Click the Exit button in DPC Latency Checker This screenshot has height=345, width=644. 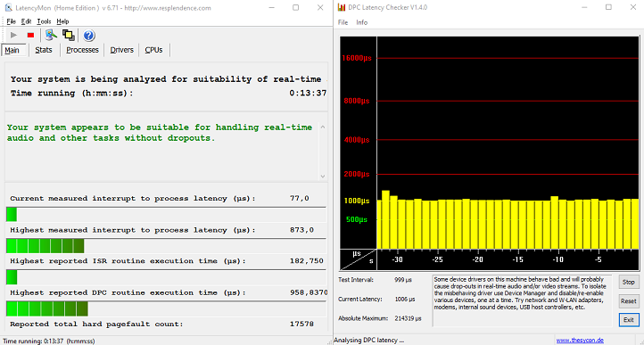[x=629, y=319]
